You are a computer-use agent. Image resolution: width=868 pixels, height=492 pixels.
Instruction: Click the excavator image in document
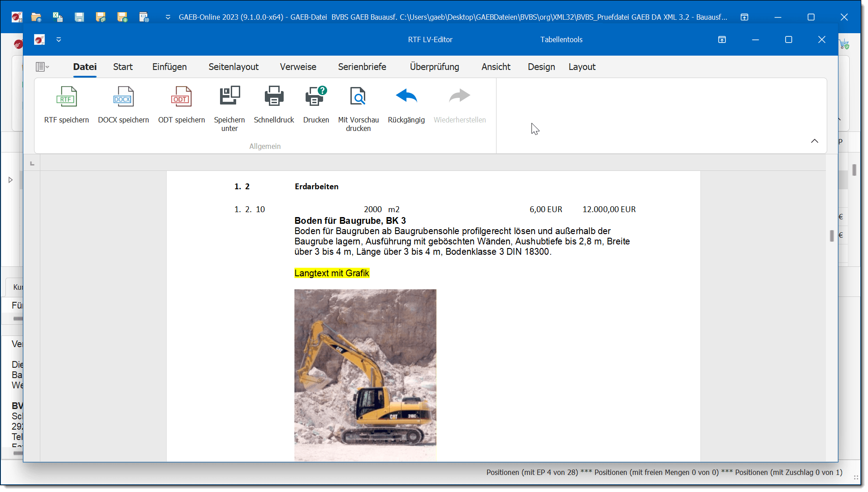click(x=365, y=374)
